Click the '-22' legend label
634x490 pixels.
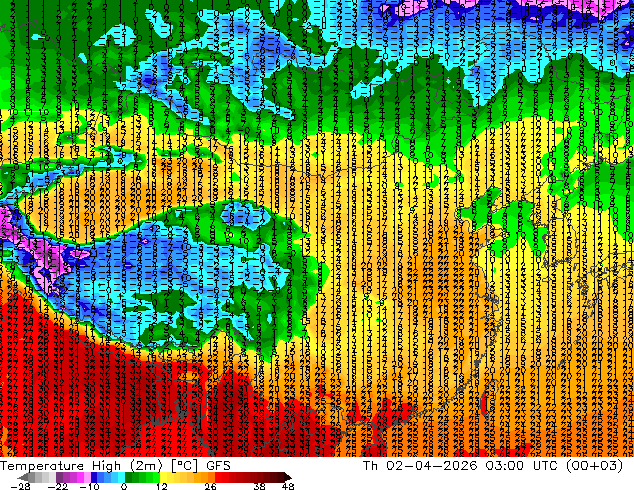58,486
